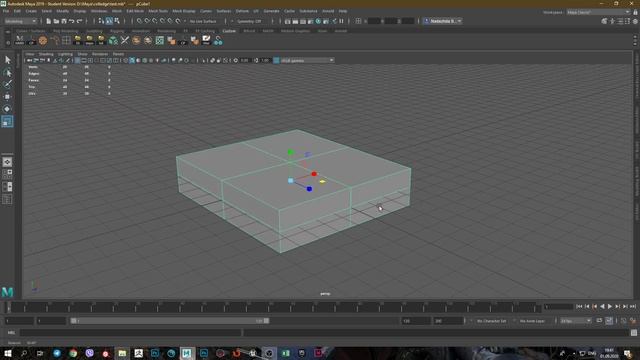Viewport: 640px width, 360px height.
Task: Open the Symmetry Off dropdown
Action: point(249,21)
